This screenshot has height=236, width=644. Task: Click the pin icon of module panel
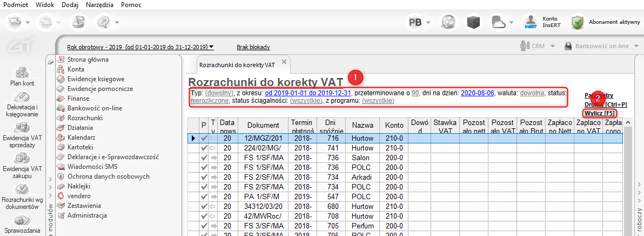[51, 62]
